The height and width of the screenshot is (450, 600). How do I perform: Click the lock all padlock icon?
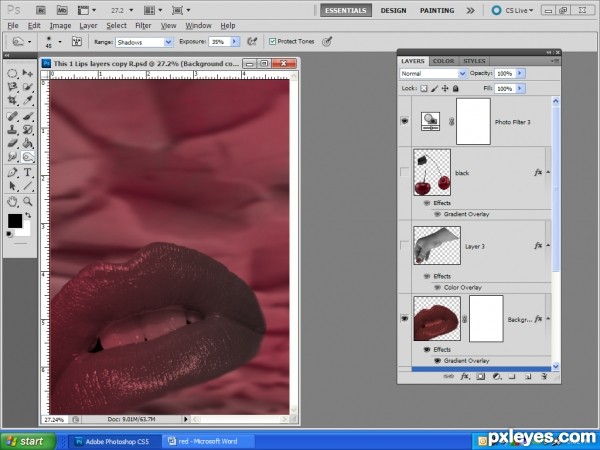click(x=455, y=88)
